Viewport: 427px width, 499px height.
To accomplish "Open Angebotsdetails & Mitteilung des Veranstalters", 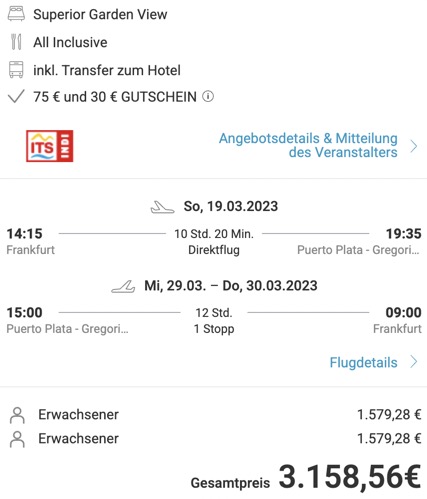I will [x=308, y=145].
